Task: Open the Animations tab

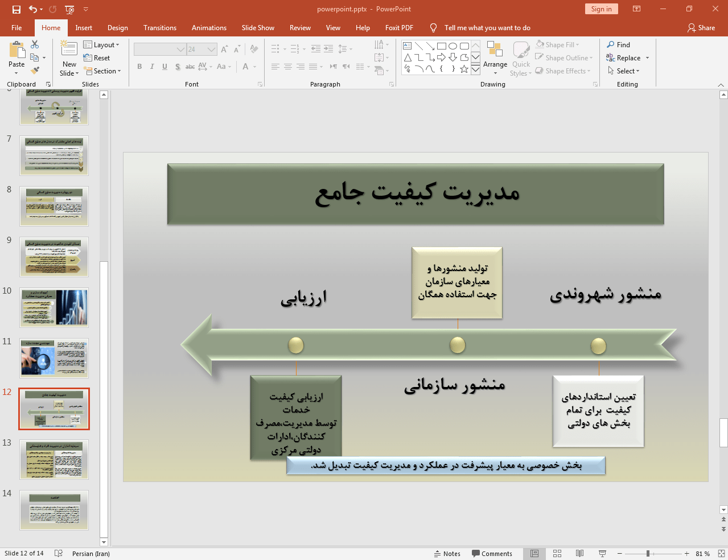Action: [209, 28]
